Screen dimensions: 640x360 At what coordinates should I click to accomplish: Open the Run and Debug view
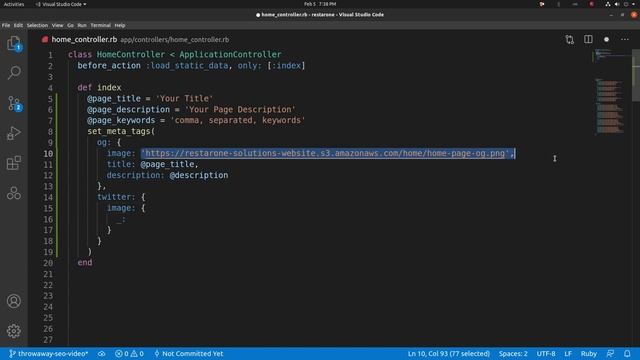tap(14, 133)
